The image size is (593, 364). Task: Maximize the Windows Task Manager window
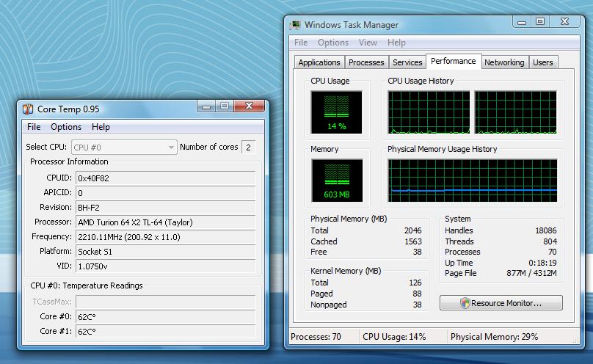coord(540,22)
